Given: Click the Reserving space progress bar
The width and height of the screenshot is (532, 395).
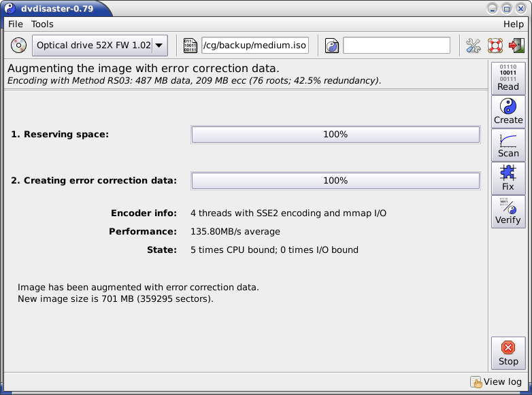Looking at the screenshot, I should pyautogui.click(x=335, y=135).
